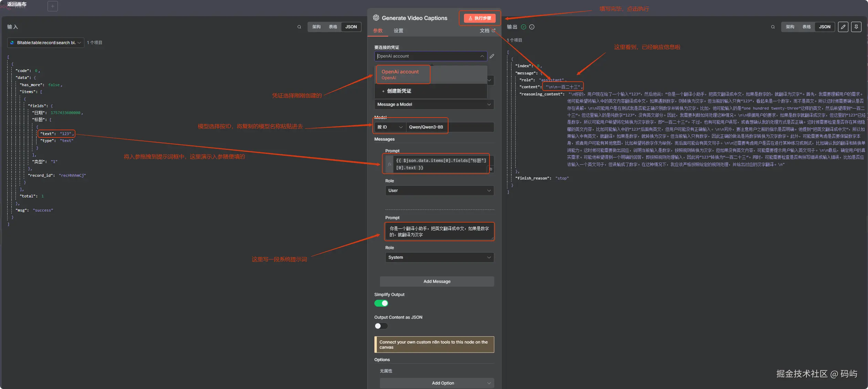868x389 pixels.
Task: Edit the OpenAi credential with pencil icon
Action: point(492,56)
